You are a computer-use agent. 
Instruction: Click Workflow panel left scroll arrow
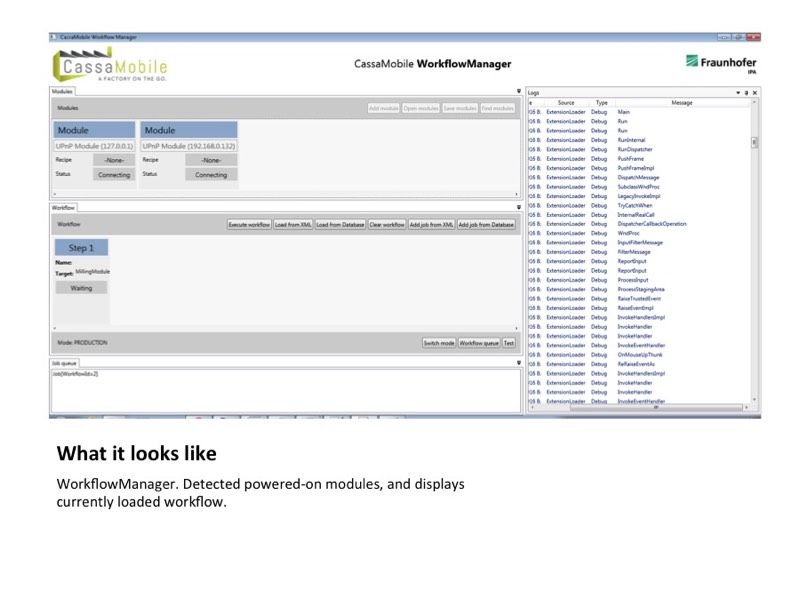[x=55, y=328]
